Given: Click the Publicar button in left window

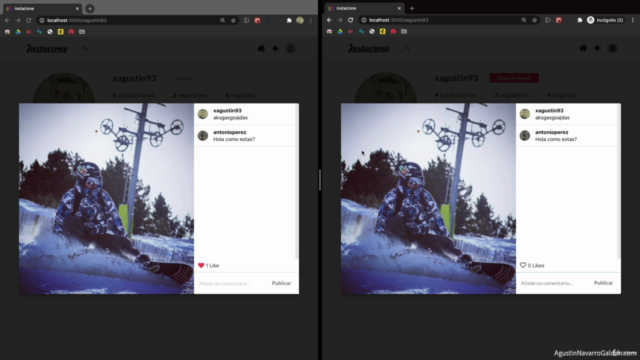Looking at the screenshot, I should click(281, 283).
